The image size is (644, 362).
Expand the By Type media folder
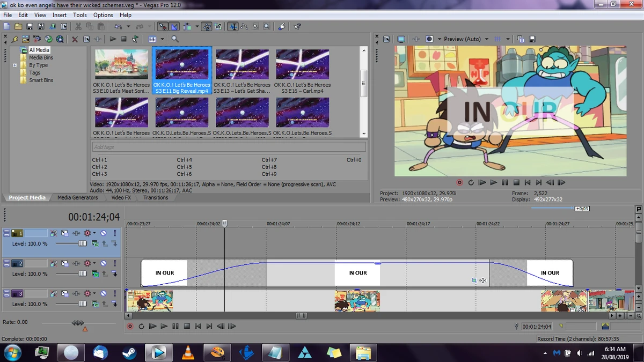(15, 65)
